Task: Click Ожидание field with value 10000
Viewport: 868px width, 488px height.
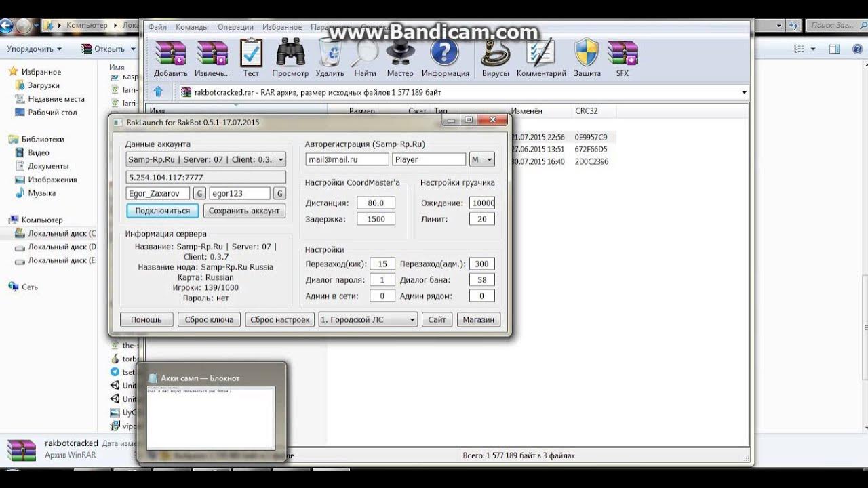Action: [482, 203]
